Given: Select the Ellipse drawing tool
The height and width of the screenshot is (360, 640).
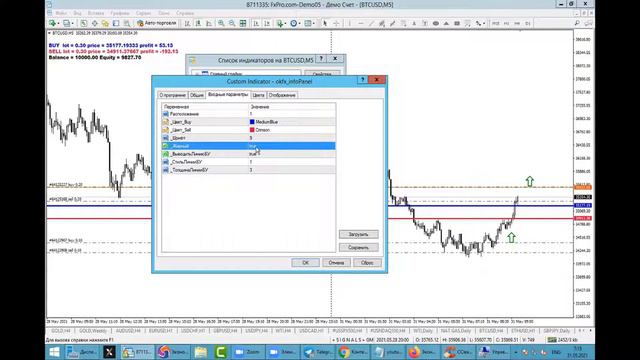Looking at the screenshot, I should pos(436,23).
